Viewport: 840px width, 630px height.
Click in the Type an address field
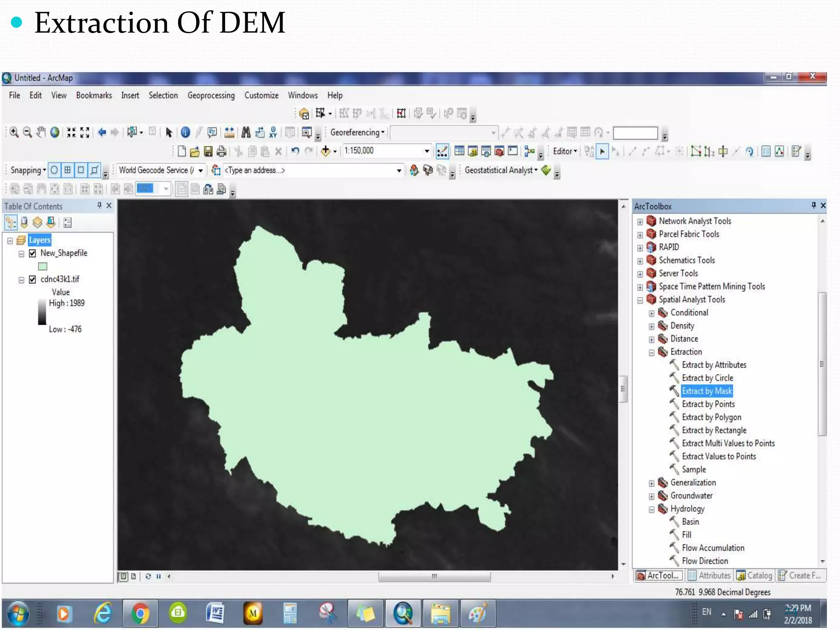click(x=309, y=170)
